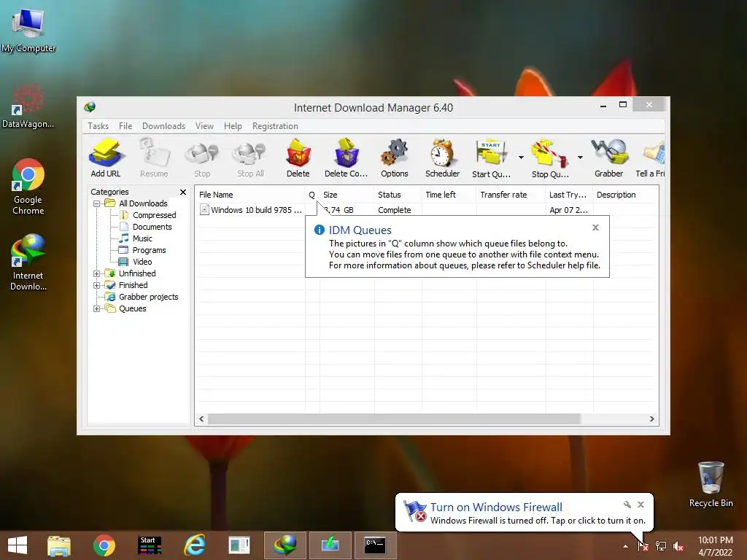Open the Registration menu
This screenshot has height=560, width=747.
[275, 126]
